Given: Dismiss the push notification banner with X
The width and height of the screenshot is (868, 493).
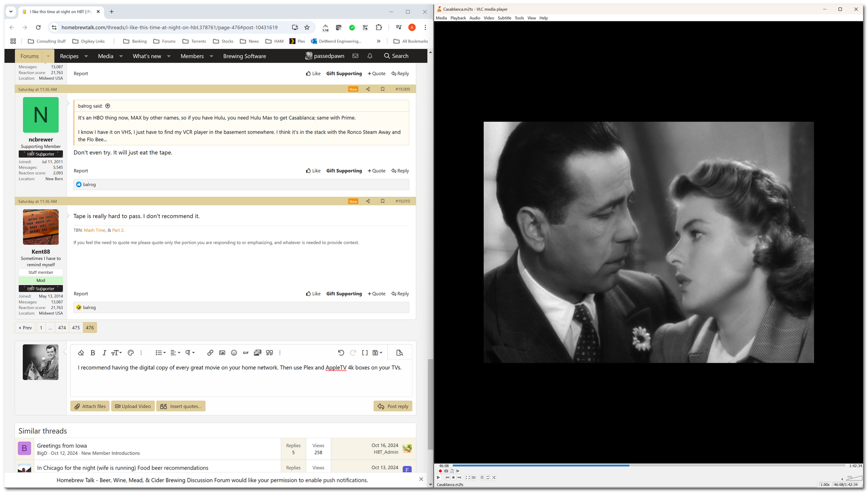Looking at the screenshot, I should (421, 479).
